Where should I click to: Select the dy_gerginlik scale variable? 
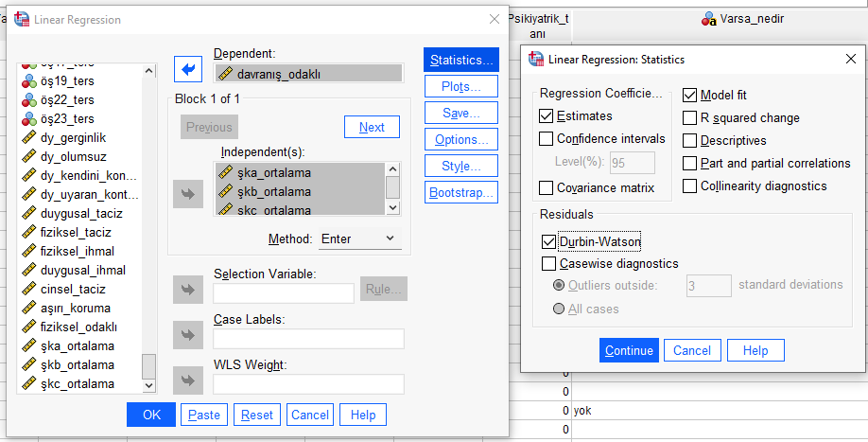point(74,137)
